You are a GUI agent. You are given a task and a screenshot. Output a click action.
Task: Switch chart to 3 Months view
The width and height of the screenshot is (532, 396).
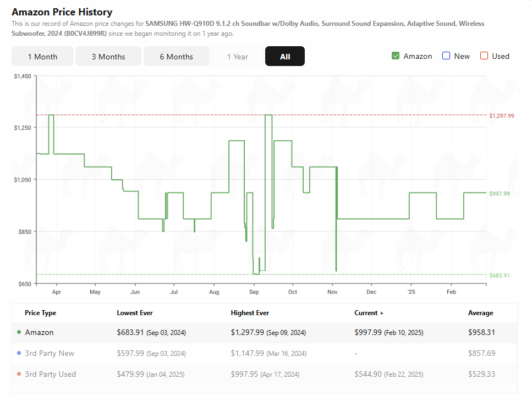pyautogui.click(x=108, y=56)
